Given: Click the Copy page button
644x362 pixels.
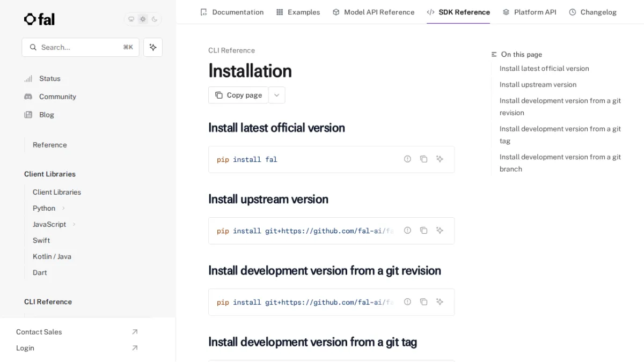Looking at the screenshot, I should (x=238, y=95).
